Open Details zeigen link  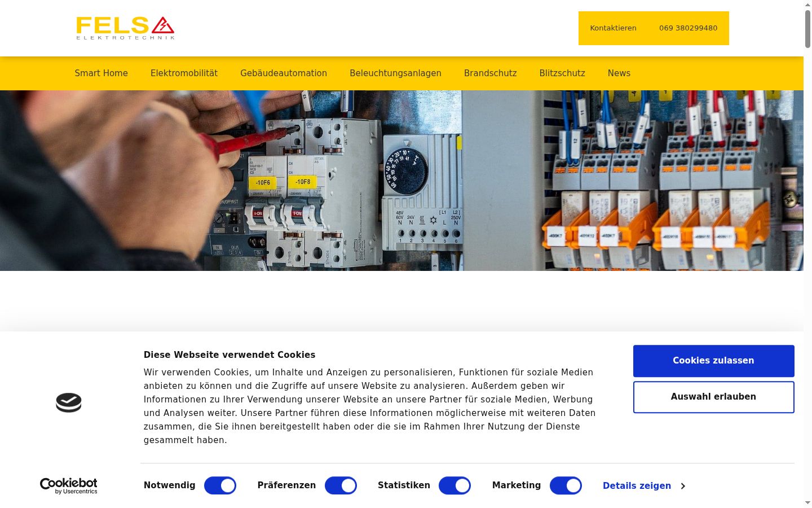point(637,486)
